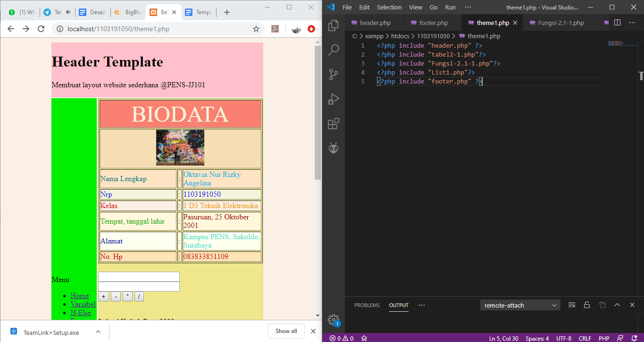The width and height of the screenshot is (644, 342).
Task: Open the Manage gear in VS Code
Action: click(x=334, y=320)
